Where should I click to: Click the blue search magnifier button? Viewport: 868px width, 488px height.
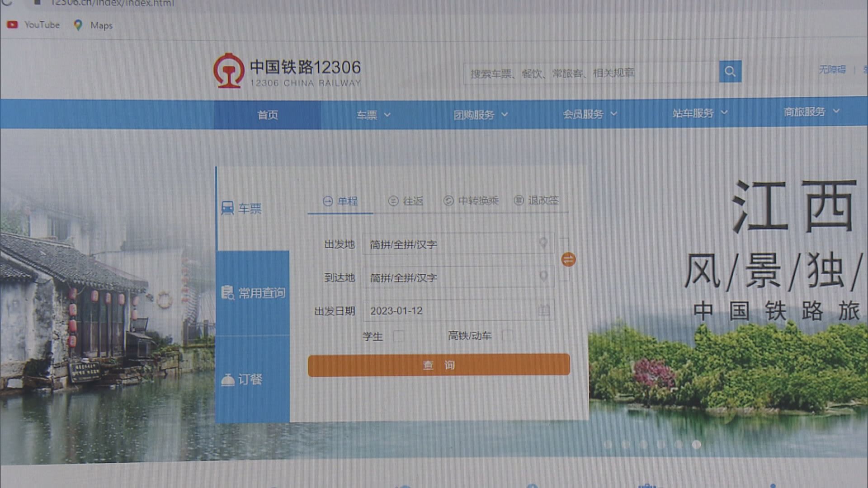point(730,71)
